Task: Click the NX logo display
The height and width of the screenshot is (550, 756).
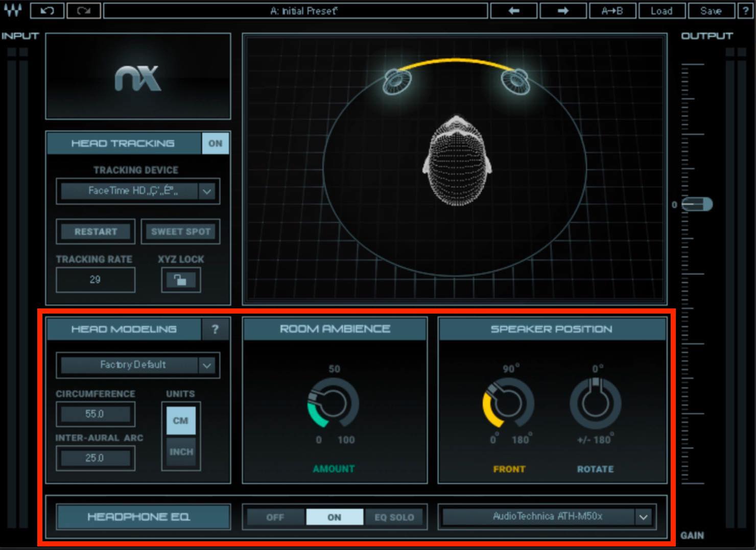Action: click(x=138, y=77)
